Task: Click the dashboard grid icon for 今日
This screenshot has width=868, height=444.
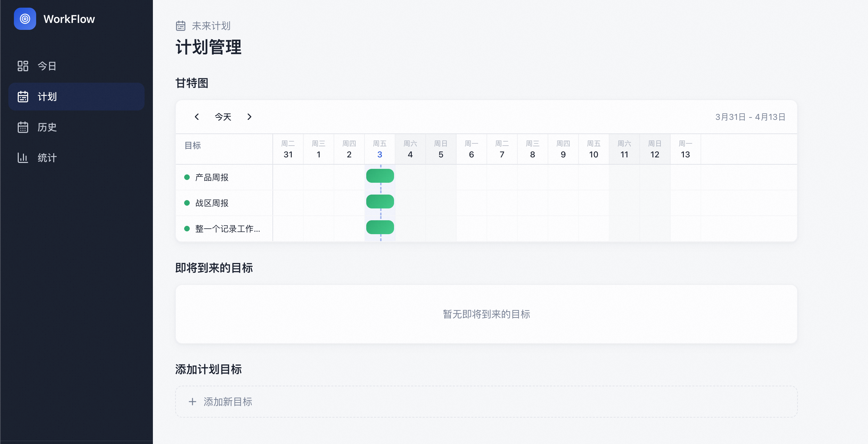Action: pos(23,66)
